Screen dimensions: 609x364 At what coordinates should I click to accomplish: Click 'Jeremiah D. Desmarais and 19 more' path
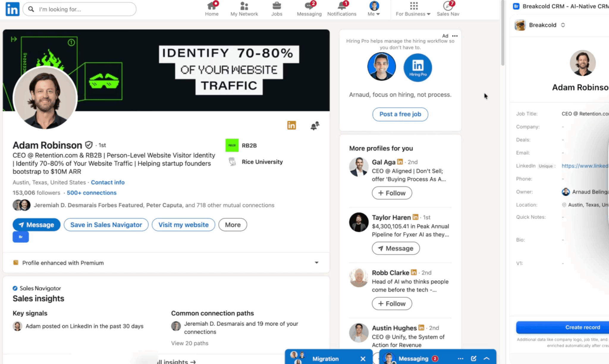coord(241,328)
